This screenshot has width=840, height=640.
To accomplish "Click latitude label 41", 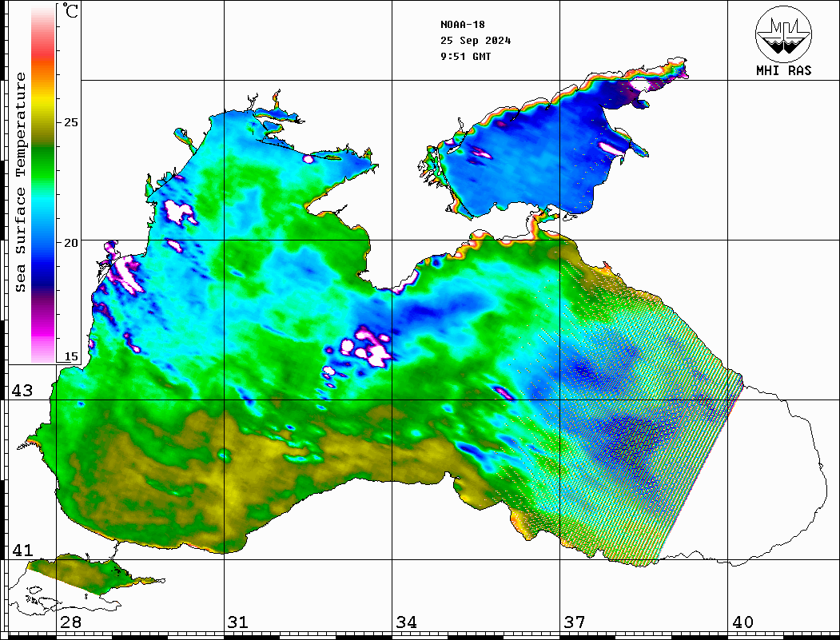I will (22, 551).
